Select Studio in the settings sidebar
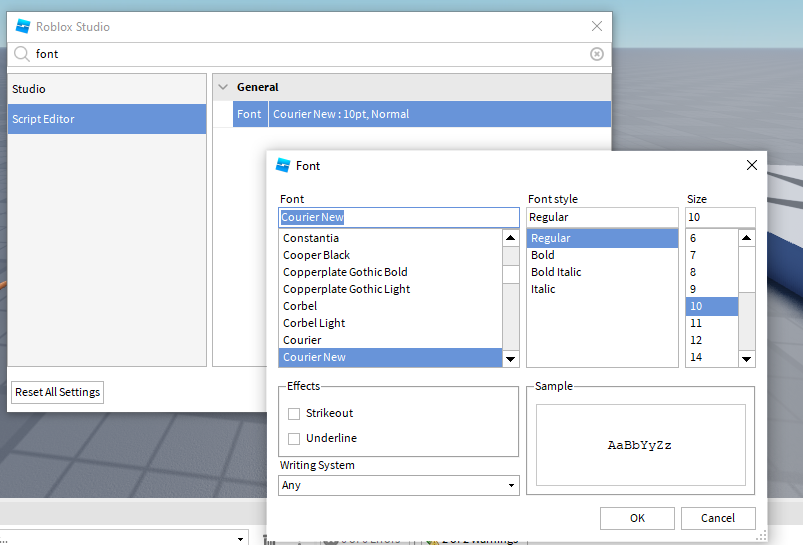 pyautogui.click(x=107, y=89)
